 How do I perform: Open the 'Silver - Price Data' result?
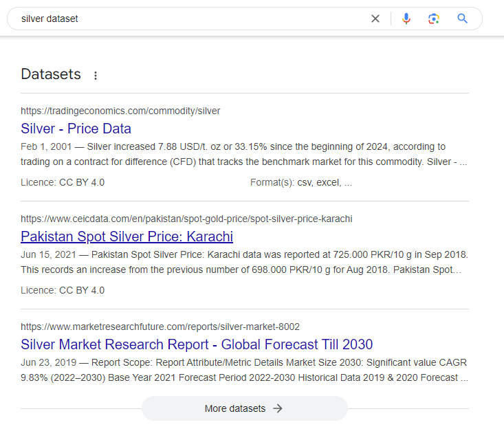(76, 129)
